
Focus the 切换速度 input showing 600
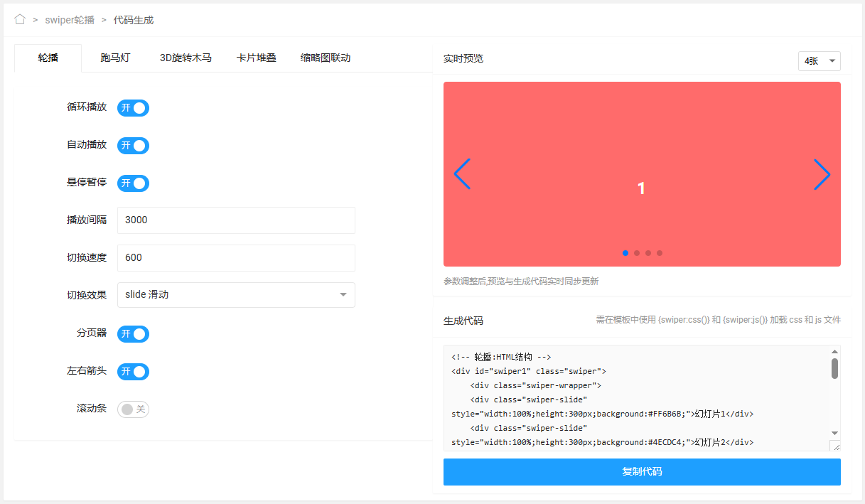point(236,258)
